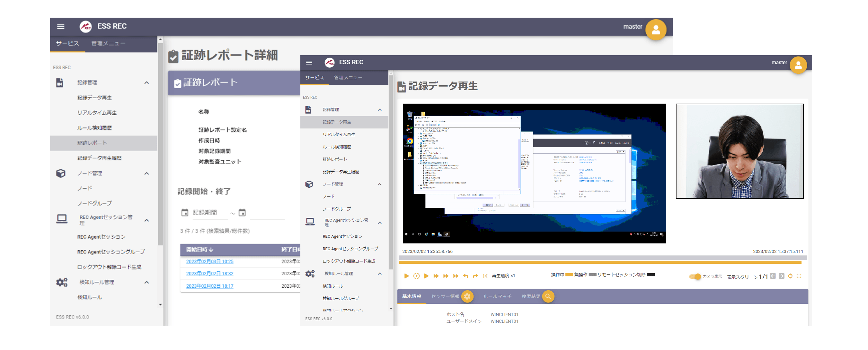Viewport: 868px width, 350px height.
Task: Click the redo-arrow step forward icon
Action: coord(475,276)
